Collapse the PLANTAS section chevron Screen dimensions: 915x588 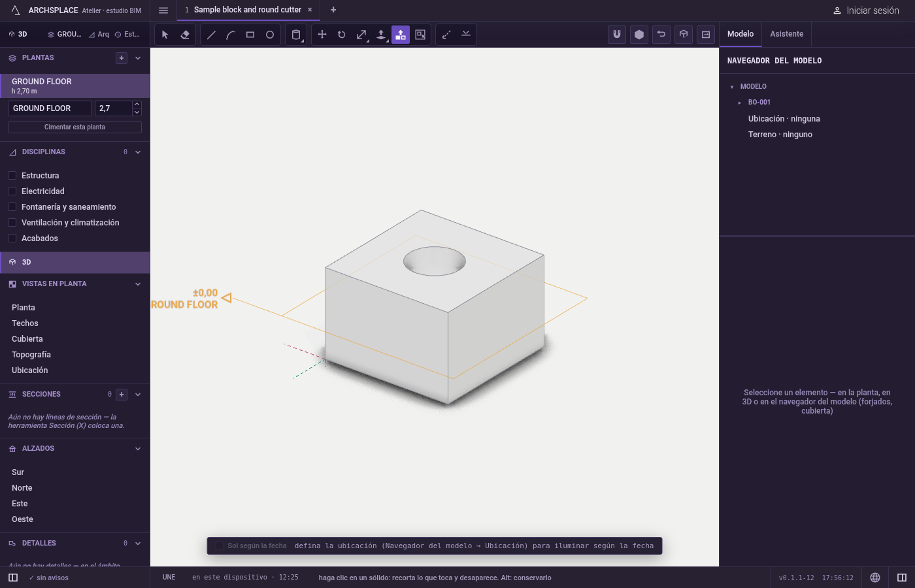point(138,58)
